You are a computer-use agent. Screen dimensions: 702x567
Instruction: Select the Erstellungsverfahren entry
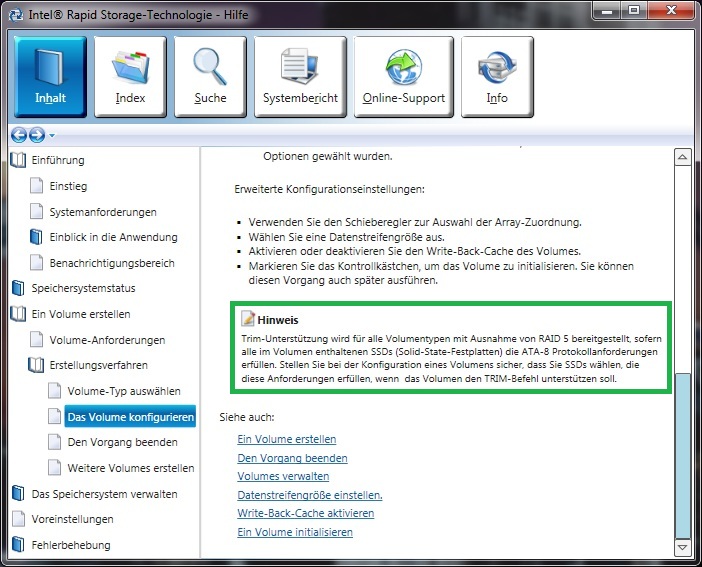[x=98, y=365]
